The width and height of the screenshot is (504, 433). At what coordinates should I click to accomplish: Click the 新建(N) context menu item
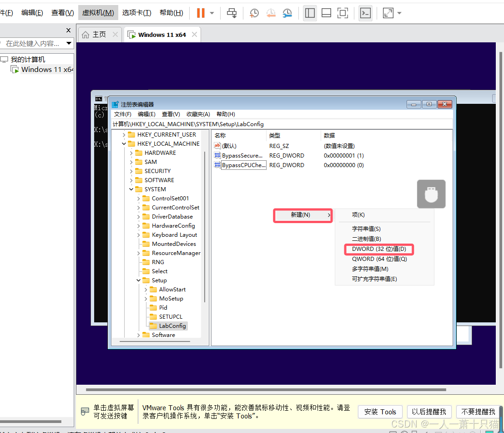tap(303, 215)
